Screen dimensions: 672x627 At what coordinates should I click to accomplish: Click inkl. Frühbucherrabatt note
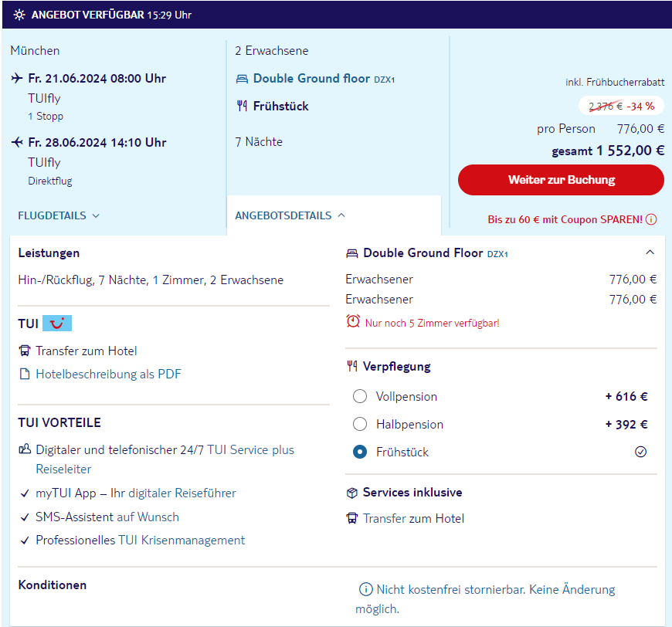(x=615, y=83)
